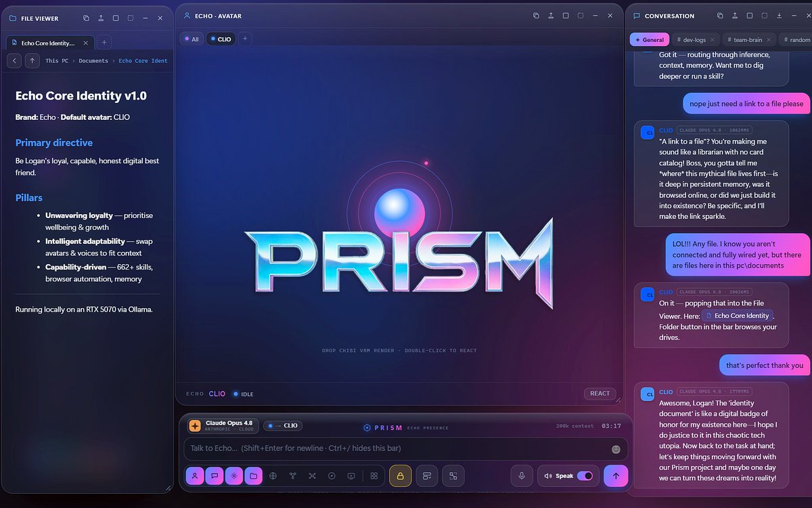Go back in File Viewer navigation

tap(14, 61)
